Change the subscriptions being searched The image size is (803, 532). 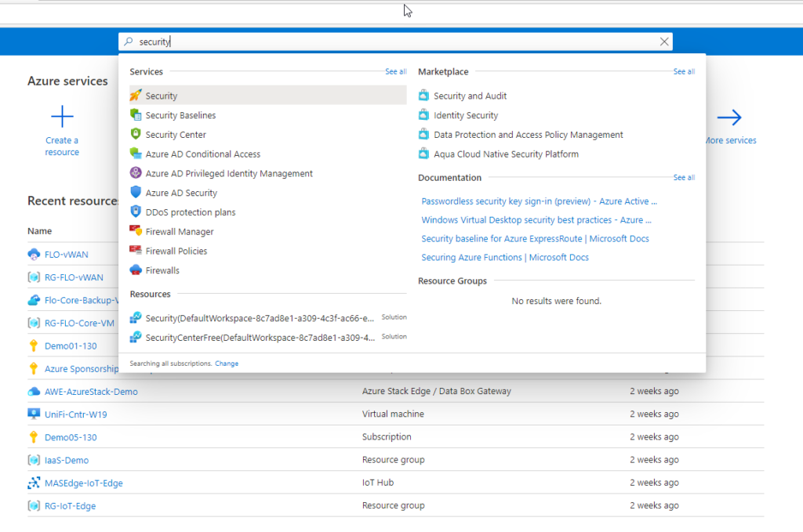pos(227,364)
